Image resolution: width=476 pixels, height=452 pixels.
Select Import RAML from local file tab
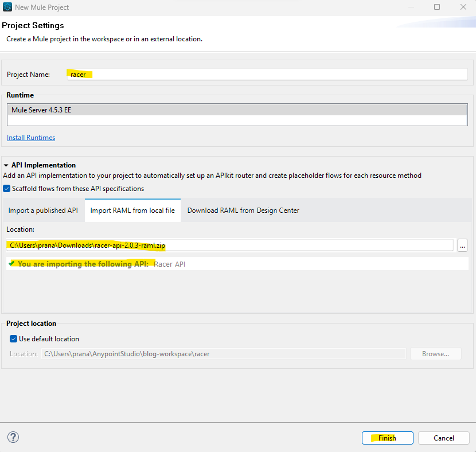132,211
